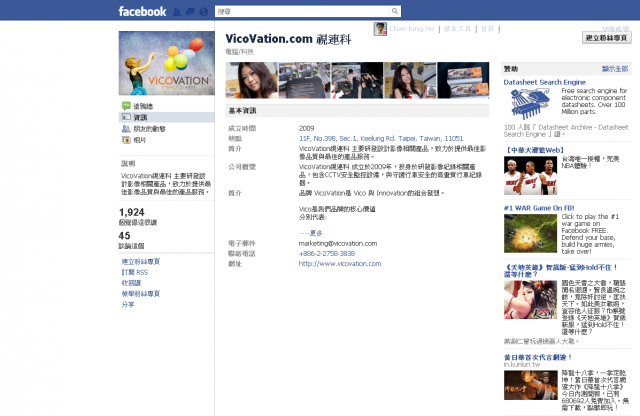The width and height of the screenshot is (640, 416).
Task: Click the 1,924 likes count
Action: pyautogui.click(x=131, y=212)
